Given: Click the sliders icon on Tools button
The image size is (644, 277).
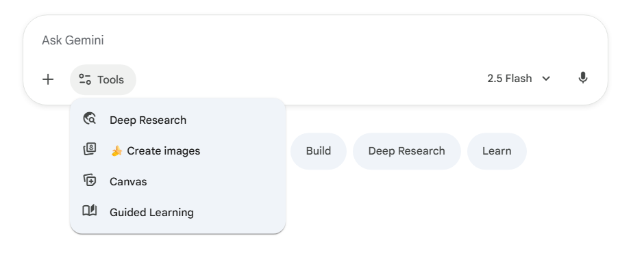Looking at the screenshot, I should pos(85,79).
